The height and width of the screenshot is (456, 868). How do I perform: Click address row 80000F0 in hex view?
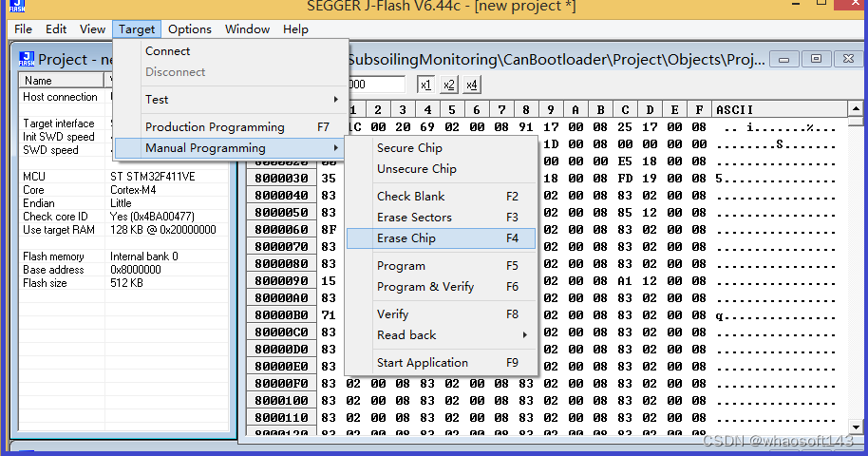coord(281,384)
